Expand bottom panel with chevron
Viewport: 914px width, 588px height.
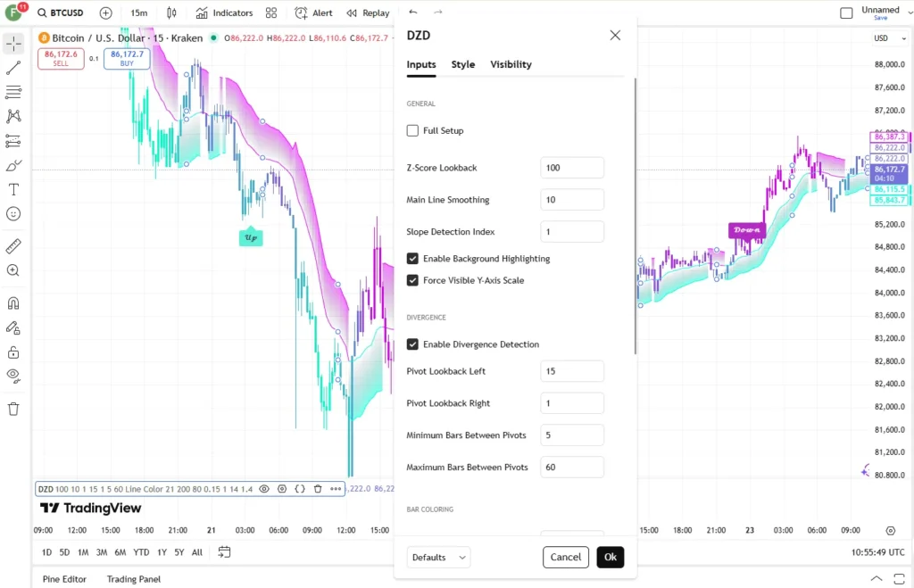click(x=877, y=579)
